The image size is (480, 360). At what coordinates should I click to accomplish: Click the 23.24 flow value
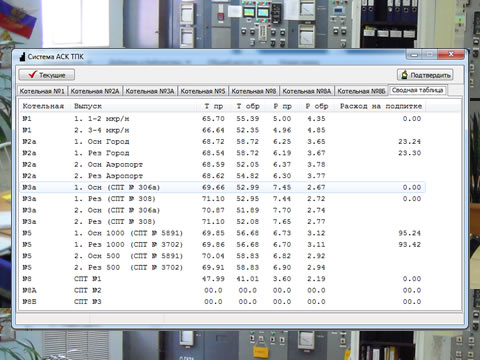pyautogui.click(x=409, y=142)
